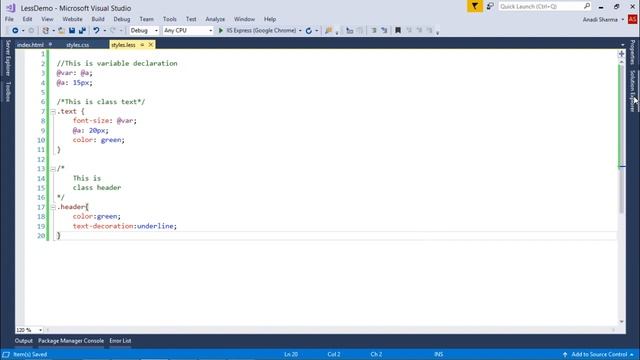Open the Toolbox side tab
This screenshot has width=640, height=360.
click(8, 91)
